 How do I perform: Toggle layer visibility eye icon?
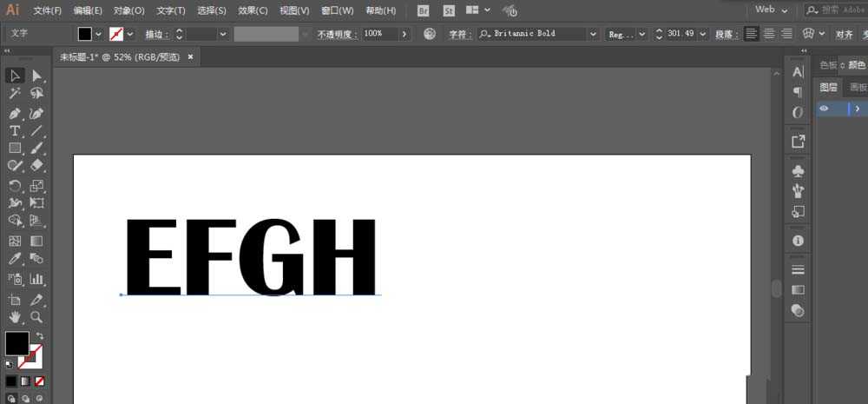point(824,109)
